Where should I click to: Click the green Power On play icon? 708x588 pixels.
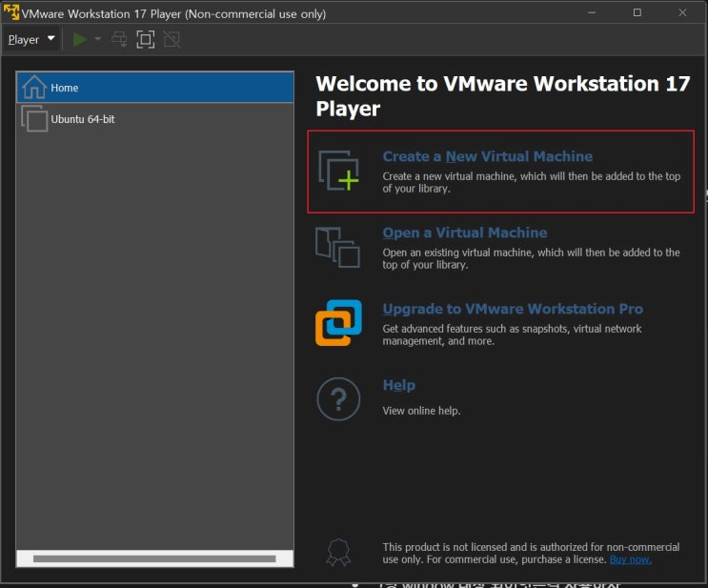click(x=79, y=40)
